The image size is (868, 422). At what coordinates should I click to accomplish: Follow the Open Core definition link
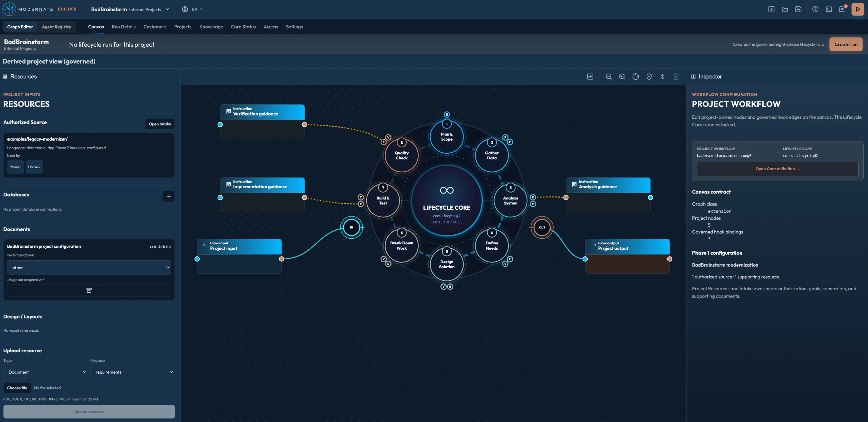pyautogui.click(x=777, y=169)
